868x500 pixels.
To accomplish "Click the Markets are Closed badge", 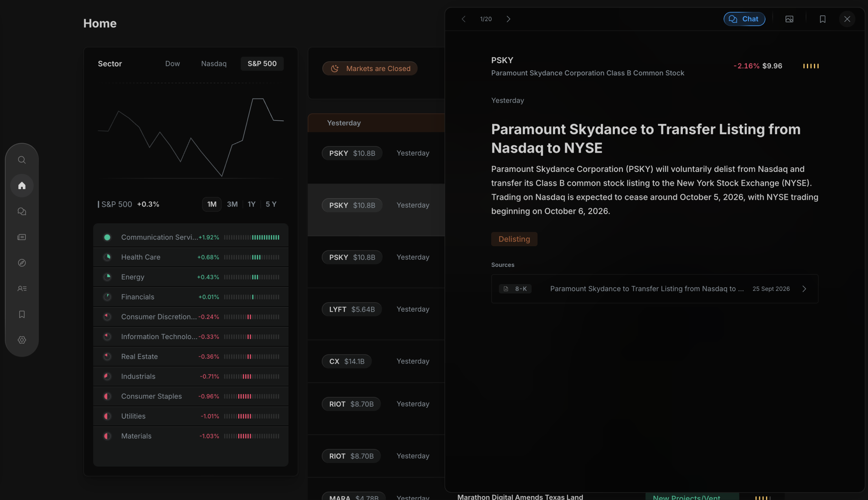I will 370,68.
